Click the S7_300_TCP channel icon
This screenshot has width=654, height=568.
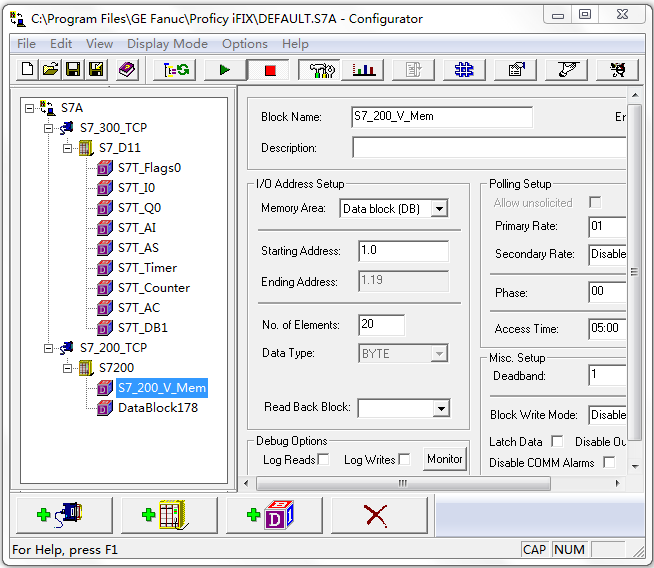[67, 128]
